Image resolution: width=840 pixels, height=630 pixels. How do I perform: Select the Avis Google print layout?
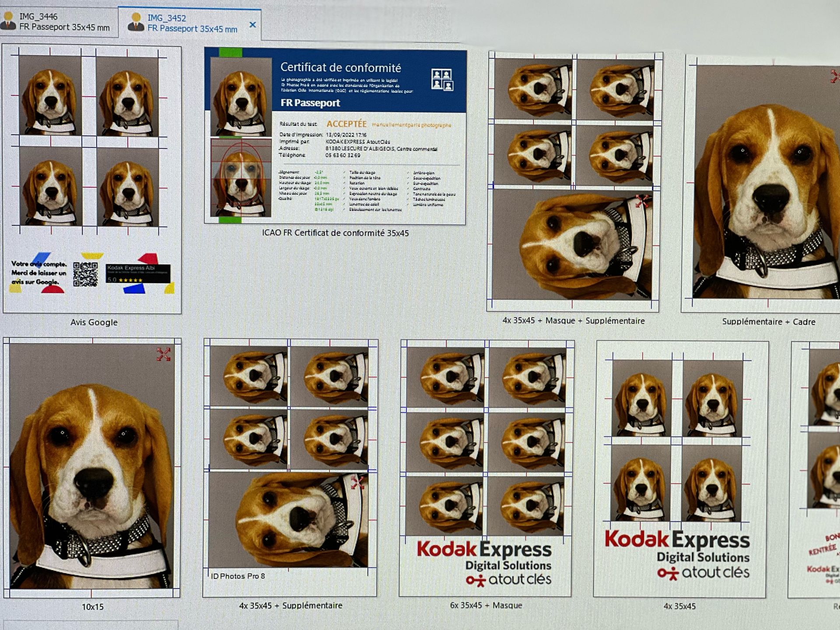pos(92,179)
